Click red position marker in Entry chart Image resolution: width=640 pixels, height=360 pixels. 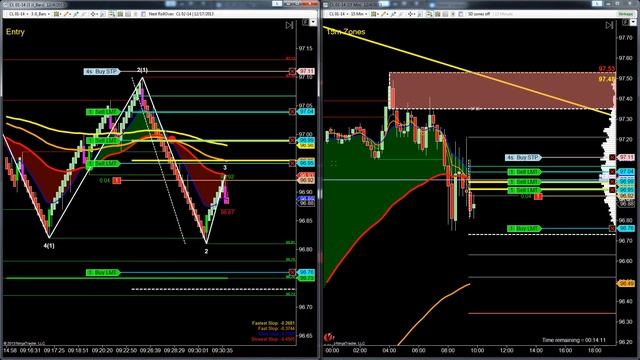pyautogui.click(x=117, y=180)
